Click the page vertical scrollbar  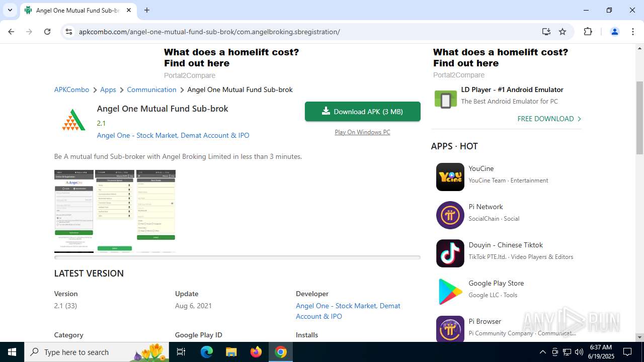pos(640,118)
